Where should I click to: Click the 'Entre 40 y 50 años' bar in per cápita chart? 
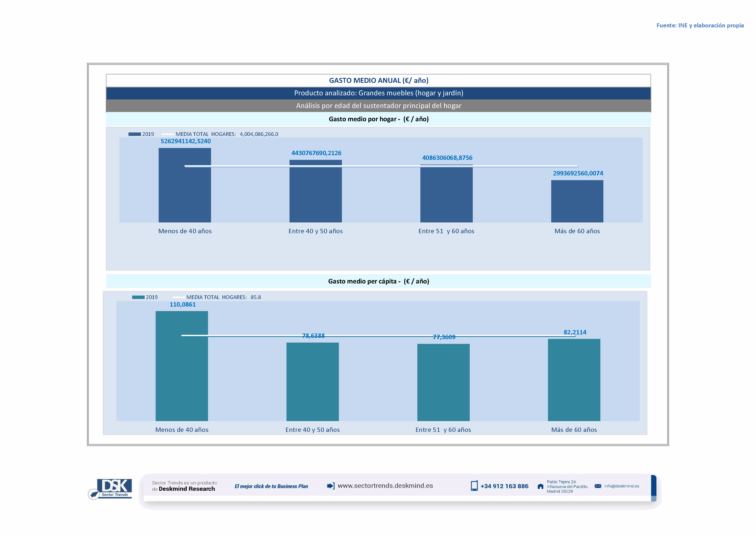pos(313,381)
